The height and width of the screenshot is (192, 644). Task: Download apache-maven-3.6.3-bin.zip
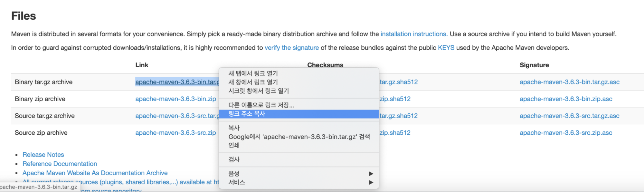(x=175, y=99)
